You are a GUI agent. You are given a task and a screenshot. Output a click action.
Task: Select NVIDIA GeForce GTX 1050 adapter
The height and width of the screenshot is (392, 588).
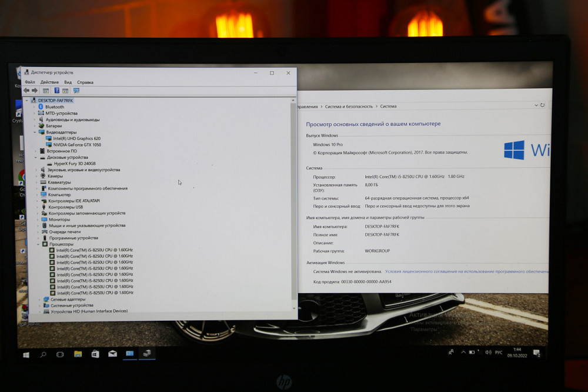[76, 145]
